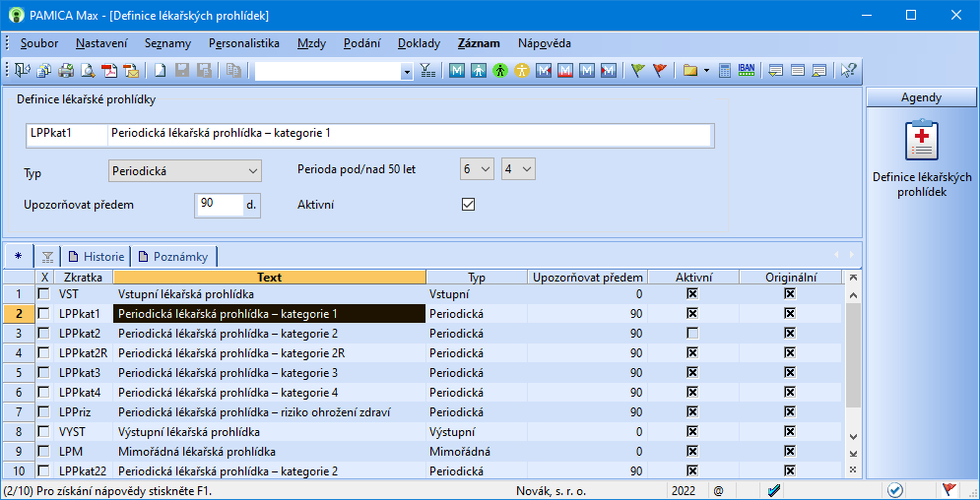
Task: Click the exit door icon in toolbar
Action: click(23, 71)
